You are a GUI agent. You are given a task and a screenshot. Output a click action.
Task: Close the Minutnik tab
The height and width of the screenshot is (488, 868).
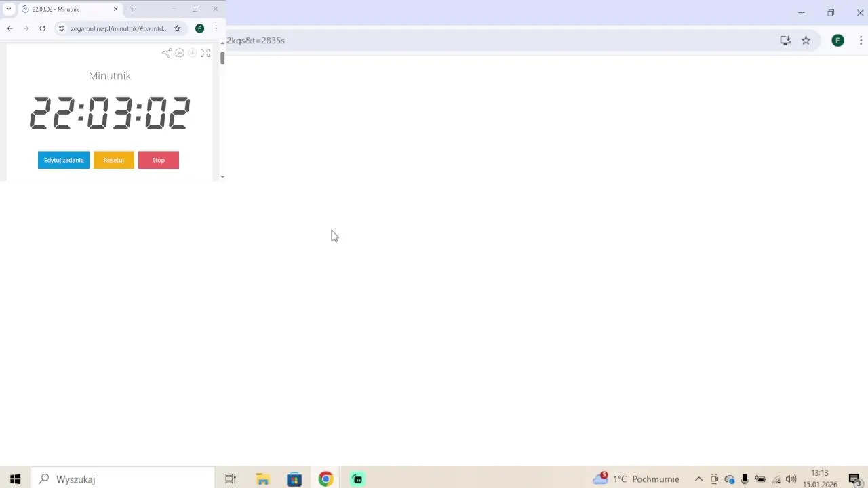coord(116,9)
